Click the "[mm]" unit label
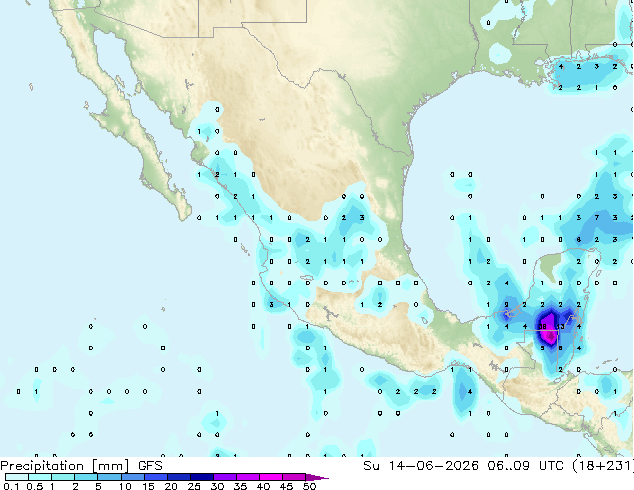Viewport: 634px width, 490px height. coord(111,466)
